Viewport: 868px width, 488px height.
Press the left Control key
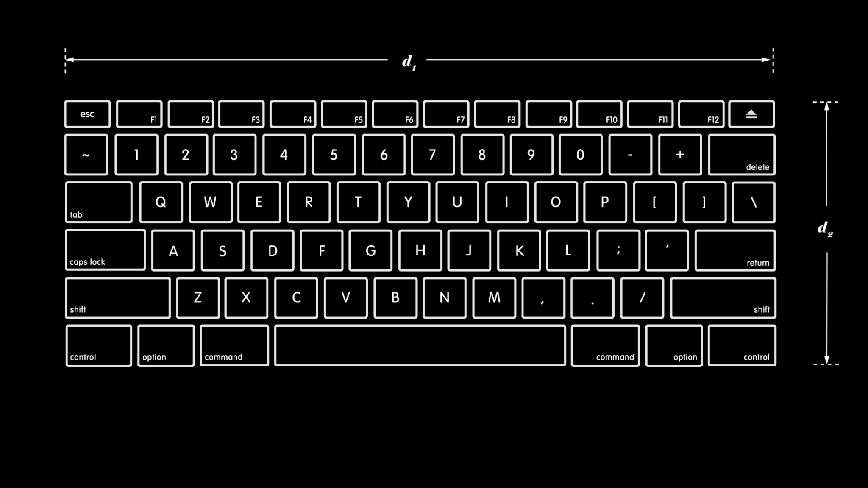pos(98,345)
